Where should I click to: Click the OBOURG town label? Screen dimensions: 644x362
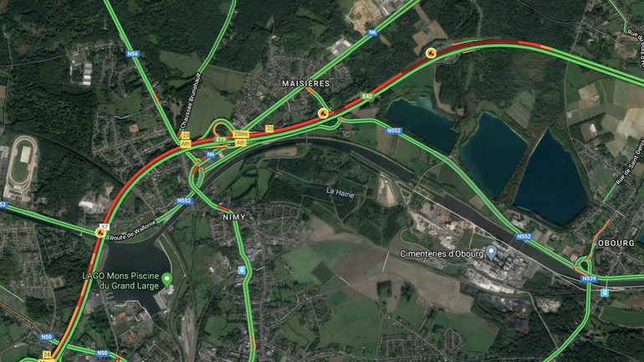click(616, 243)
